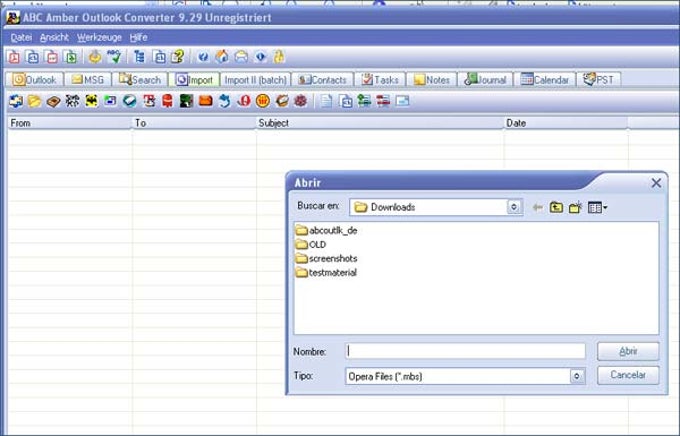Sort by the From column header

pyautogui.click(x=69, y=123)
